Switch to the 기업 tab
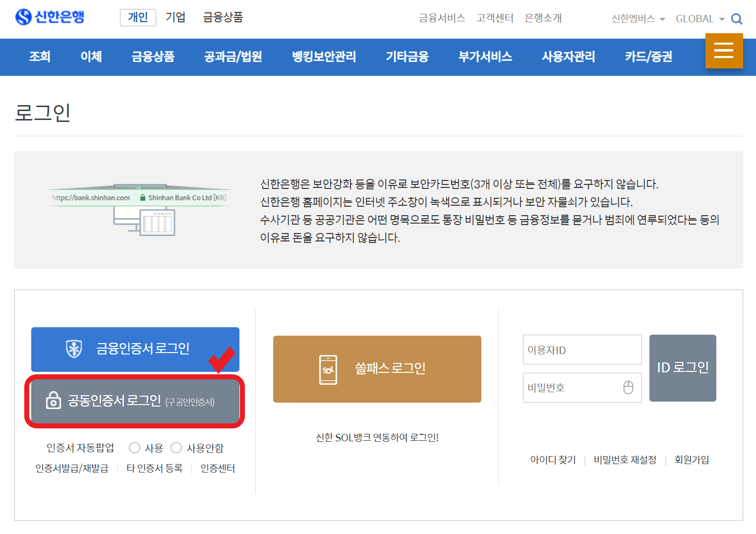This screenshot has height=534, width=756. pos(175,17)
